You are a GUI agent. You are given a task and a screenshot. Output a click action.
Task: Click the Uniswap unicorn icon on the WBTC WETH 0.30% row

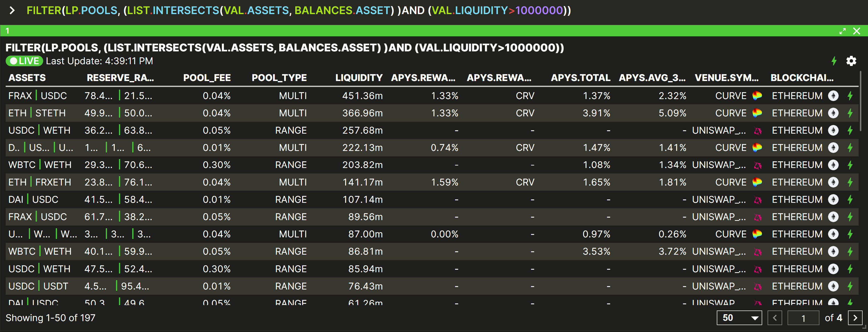[x=758, y=165]
